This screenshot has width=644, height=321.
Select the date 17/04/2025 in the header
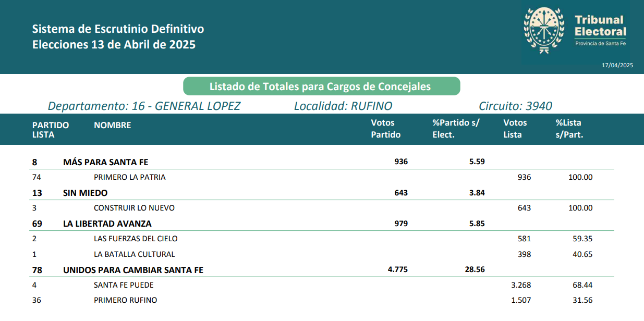pyautogui.click(x=617, y=65)
